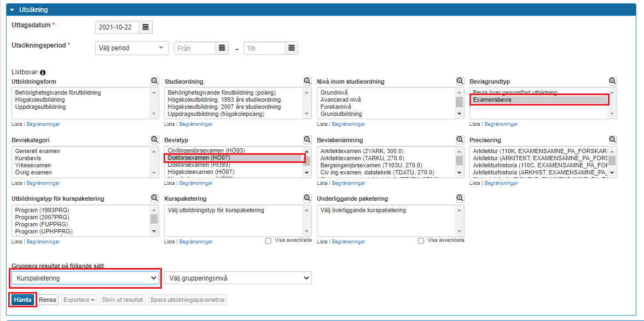This screenshot has height=321, width=644.
Task: Open the search icon for Bevisgrundtyp
Action: click(x=613, y=81)
